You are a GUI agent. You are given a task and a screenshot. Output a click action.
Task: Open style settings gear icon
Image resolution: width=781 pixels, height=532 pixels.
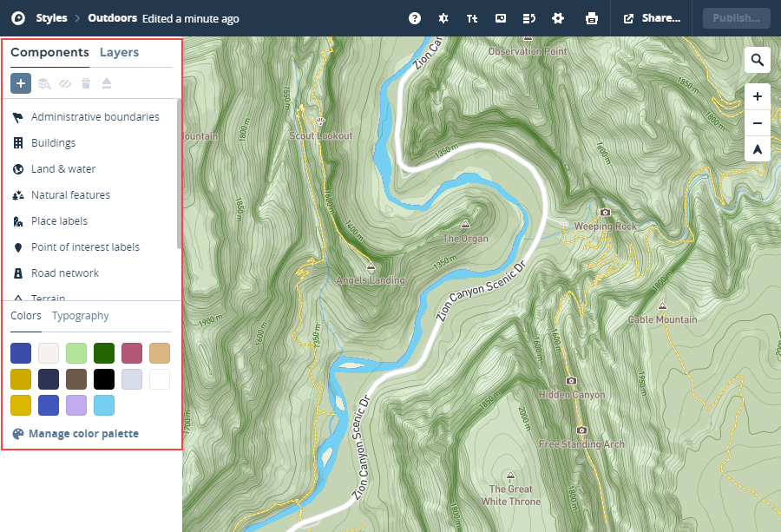558,18
